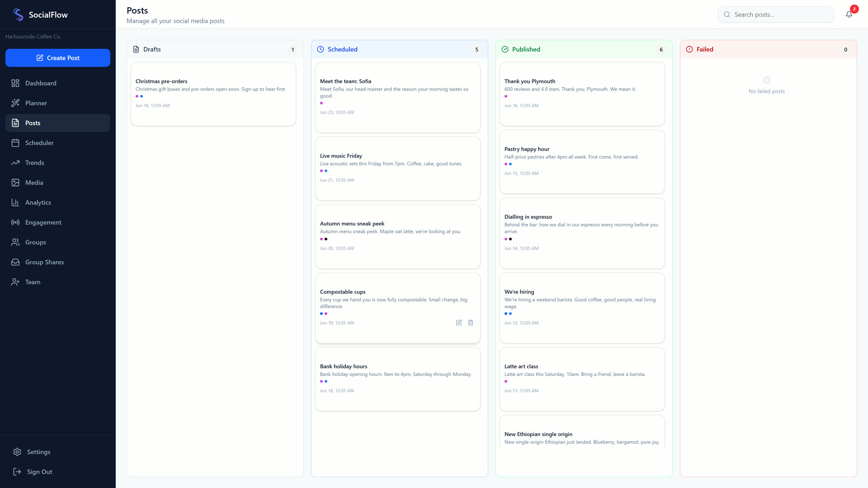The width and height of the screenshot is (868, 488).
Task: Open the Group Shares page
Action: [x=58, y=262]
